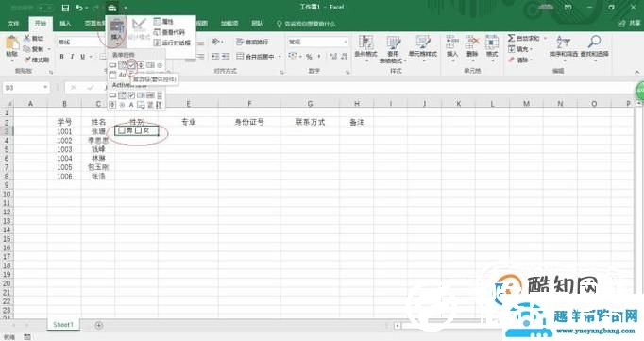Switch to the 团队 team tab
Screen dimensions: 644x341
(x=257, y=24)
